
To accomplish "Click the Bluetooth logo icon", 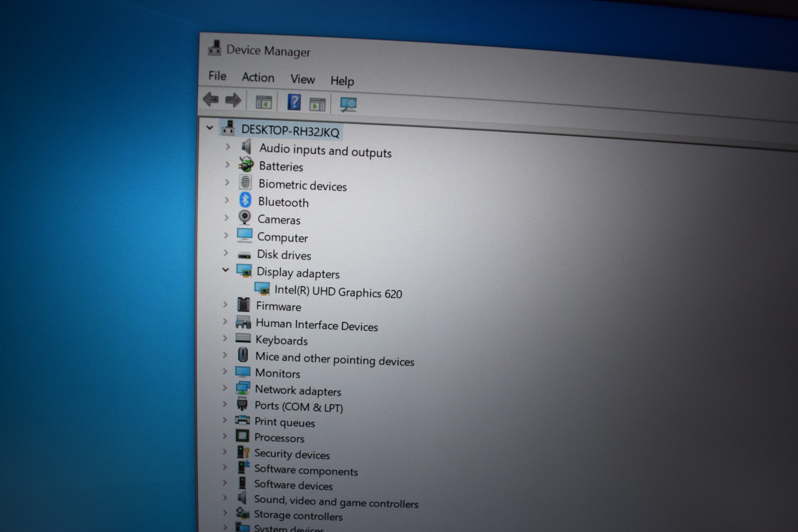I will (245, 200).
